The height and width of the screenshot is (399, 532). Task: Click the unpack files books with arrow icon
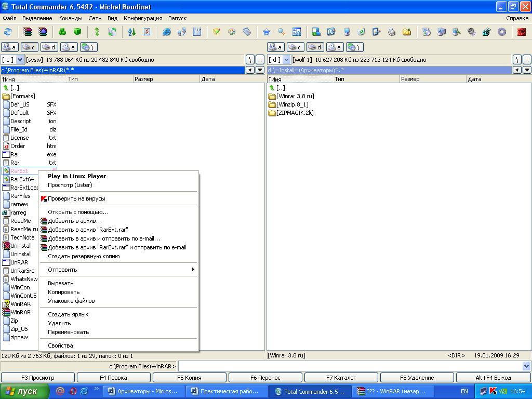click(43, 32)
